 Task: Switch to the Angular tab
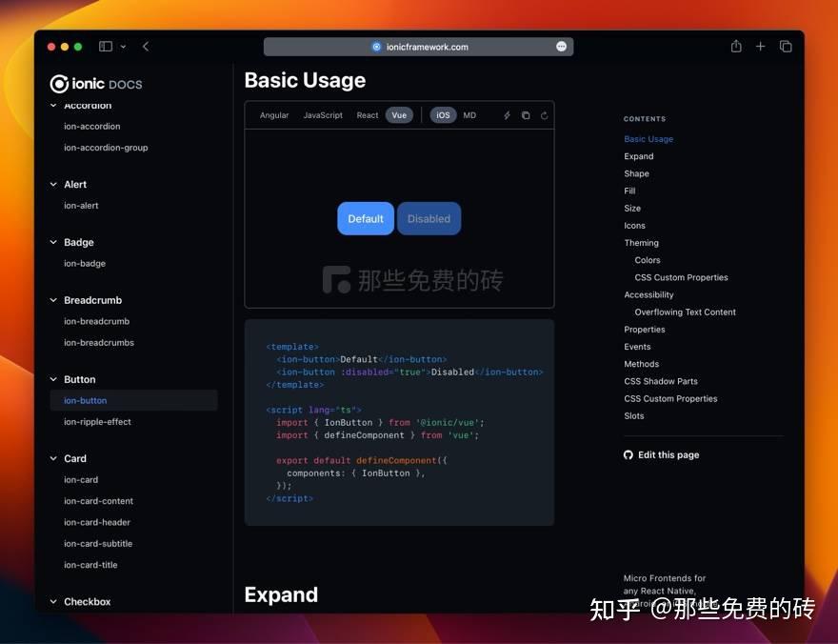273,114
